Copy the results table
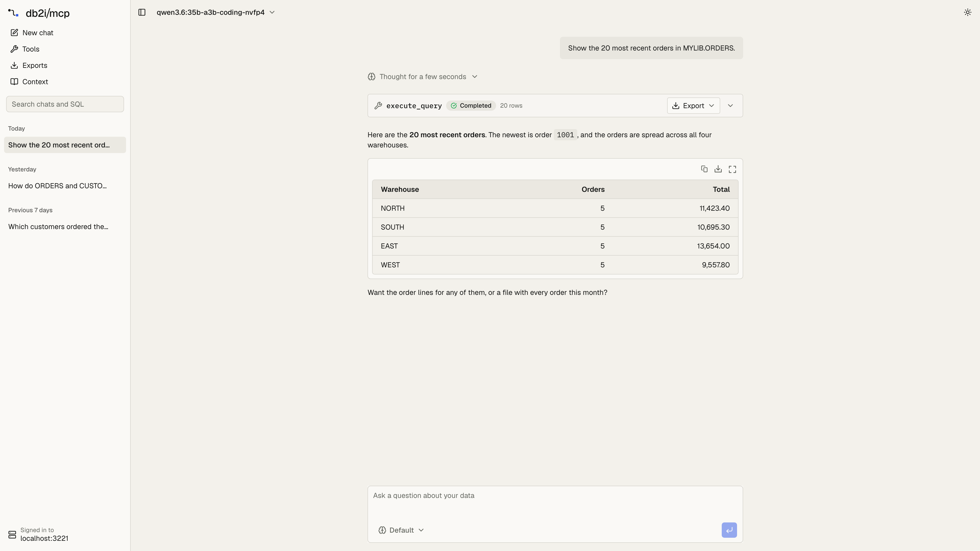The image size is (980, 551). point(704,169)
